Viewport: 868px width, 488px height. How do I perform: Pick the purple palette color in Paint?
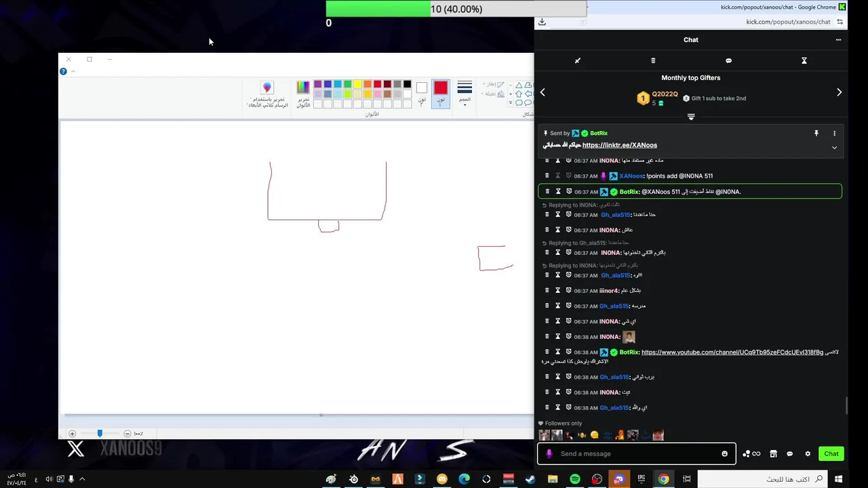coord(317,84)
